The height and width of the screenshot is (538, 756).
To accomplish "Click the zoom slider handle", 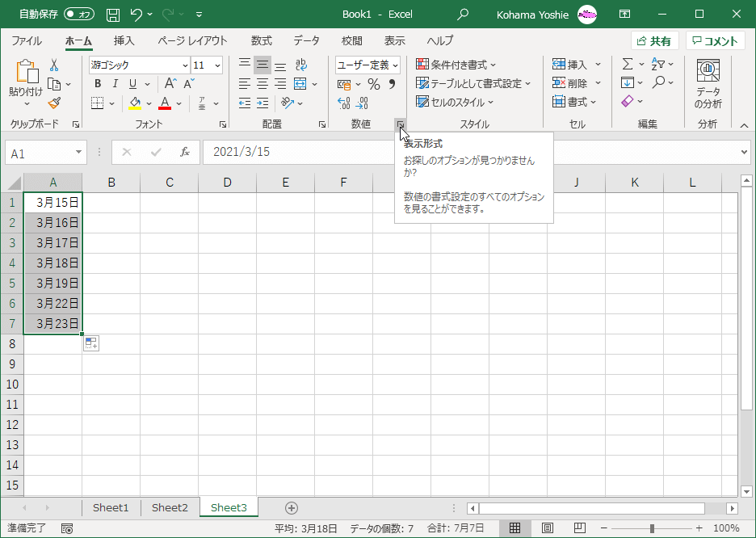I will tap(652, 528).
